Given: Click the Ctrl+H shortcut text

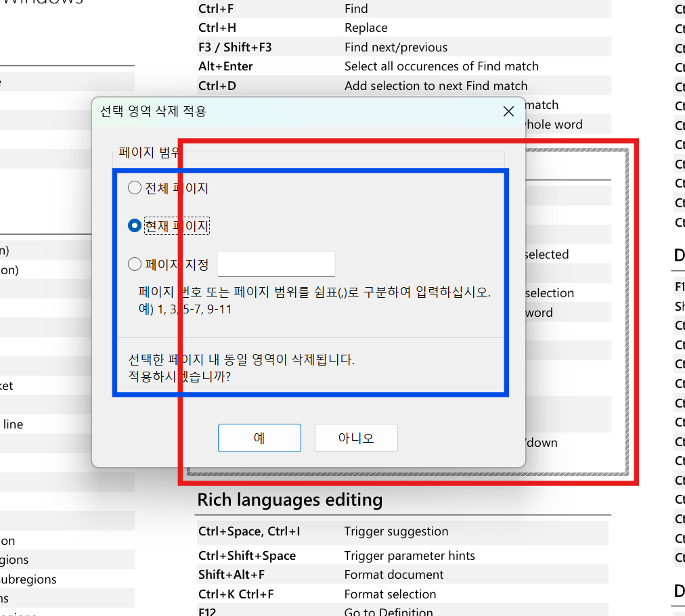Looking at the screenshot, I should [x=217, y=28].
